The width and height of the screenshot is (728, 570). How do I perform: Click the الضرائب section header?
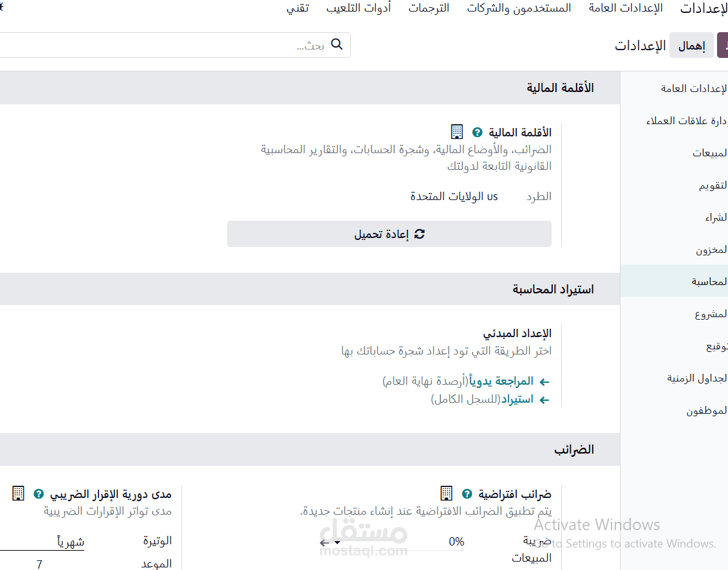574,449
